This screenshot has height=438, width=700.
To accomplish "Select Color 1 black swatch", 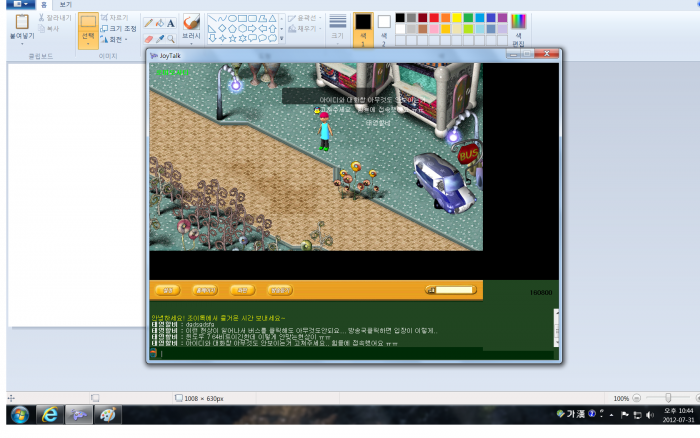I will click(363, 22).
